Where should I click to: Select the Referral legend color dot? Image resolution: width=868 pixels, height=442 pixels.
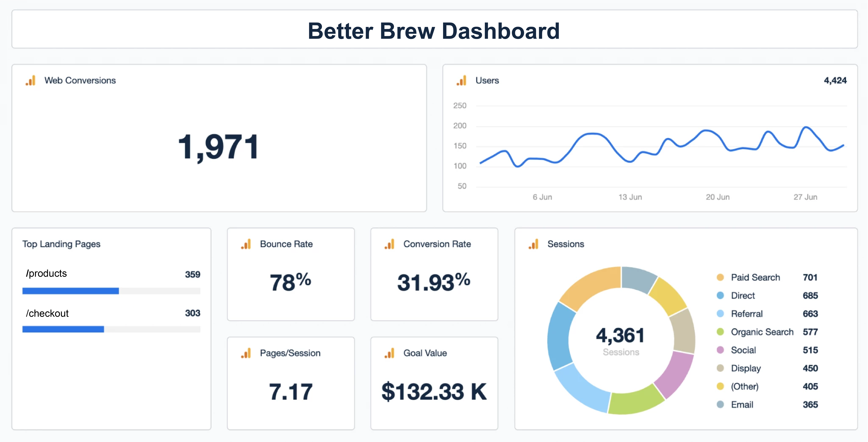(x=720, y=314)
